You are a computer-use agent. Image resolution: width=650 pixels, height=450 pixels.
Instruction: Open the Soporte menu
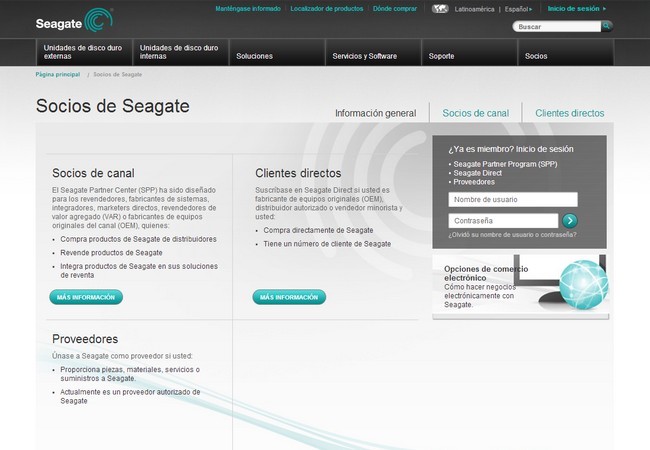[469, 52]
